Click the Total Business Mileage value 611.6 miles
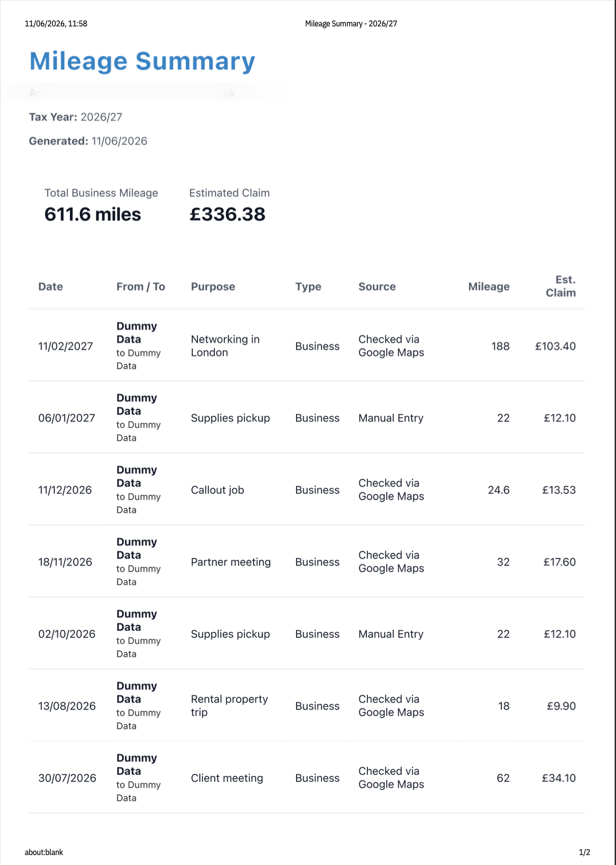Viewport: 616px width, 865px height. pyautogui.click(x=93, y=214)
